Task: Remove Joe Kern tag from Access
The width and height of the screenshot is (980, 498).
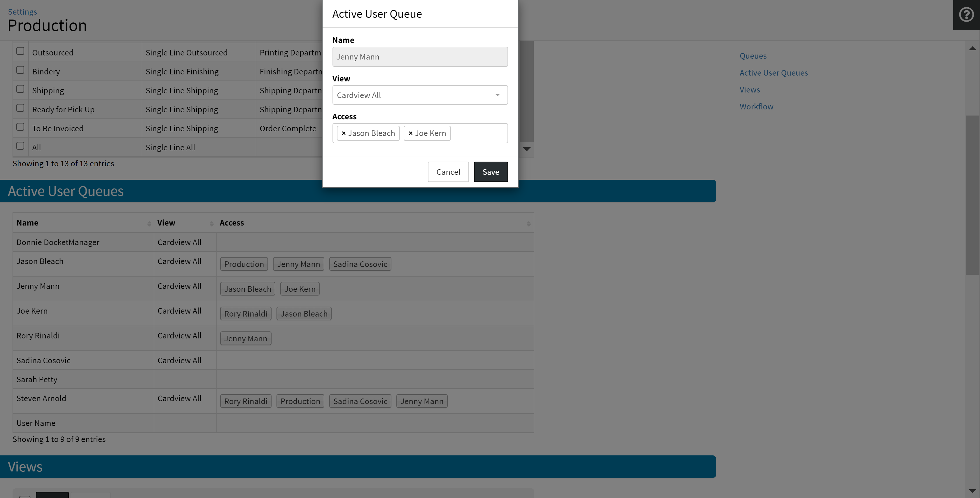Action: [410, 133]
